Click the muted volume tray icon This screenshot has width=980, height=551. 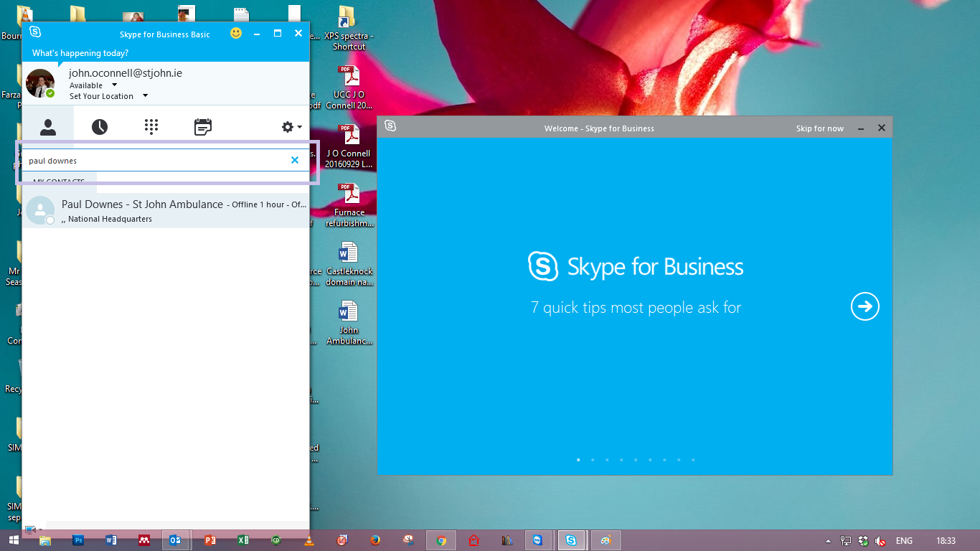coord(881,541)
